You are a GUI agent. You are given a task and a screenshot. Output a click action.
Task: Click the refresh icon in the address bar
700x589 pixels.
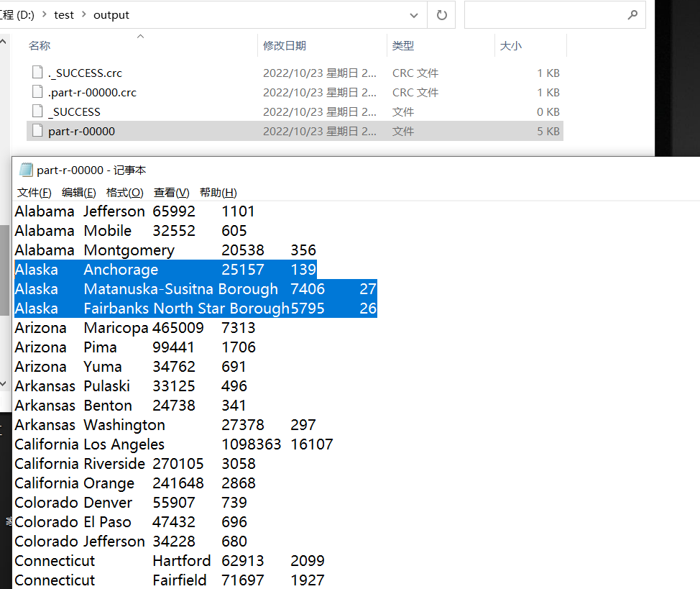pyautogui.click(x=441, y=15)
